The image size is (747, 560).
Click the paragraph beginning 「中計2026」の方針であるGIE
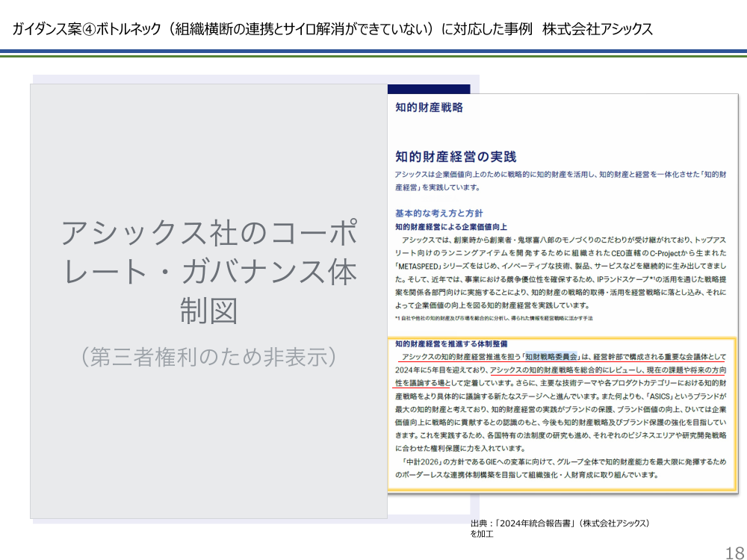561,468
